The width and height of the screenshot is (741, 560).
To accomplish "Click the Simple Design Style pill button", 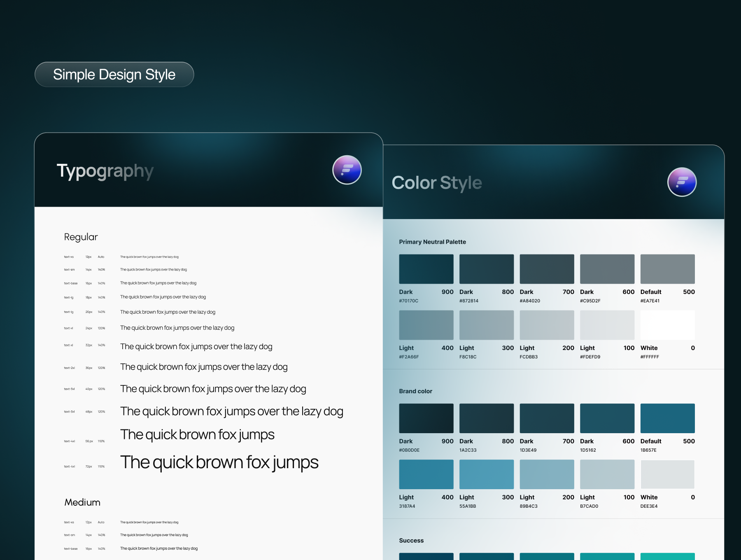I will pyautogui.click(x=114, y=75).
